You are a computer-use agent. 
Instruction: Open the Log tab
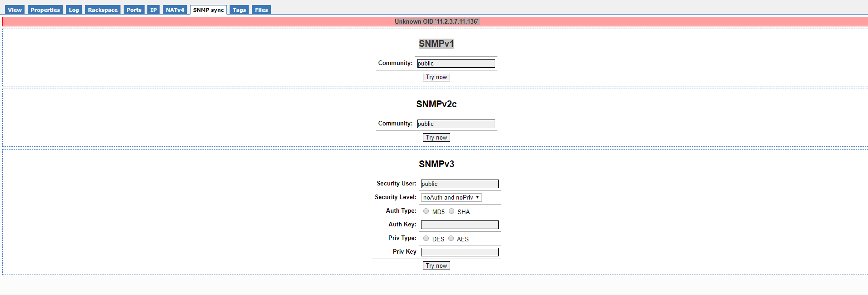click(x=74, y=10)
